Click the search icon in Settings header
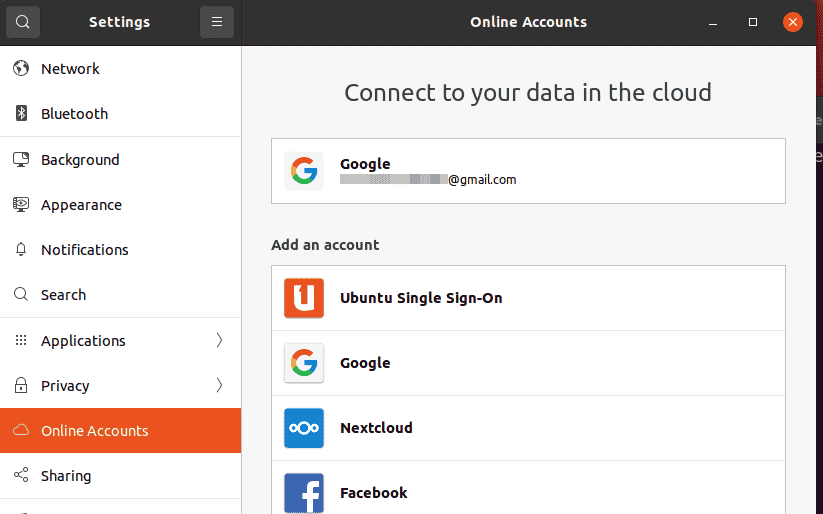This screenshot has height=514, width=823. (23, 22)
